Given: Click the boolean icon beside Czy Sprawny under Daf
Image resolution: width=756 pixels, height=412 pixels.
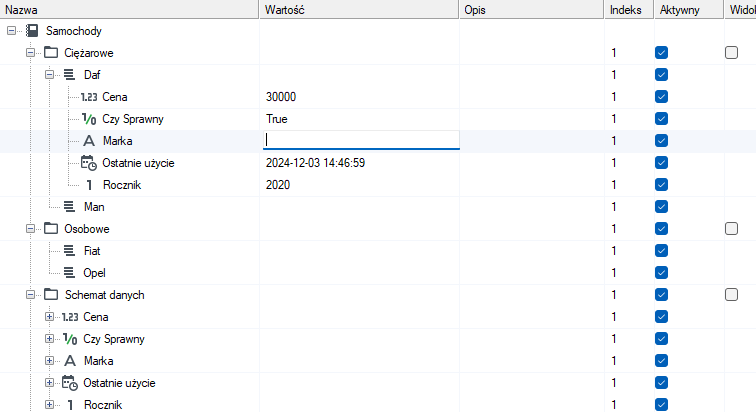Looking at the screenshot, I should (89, 119).
